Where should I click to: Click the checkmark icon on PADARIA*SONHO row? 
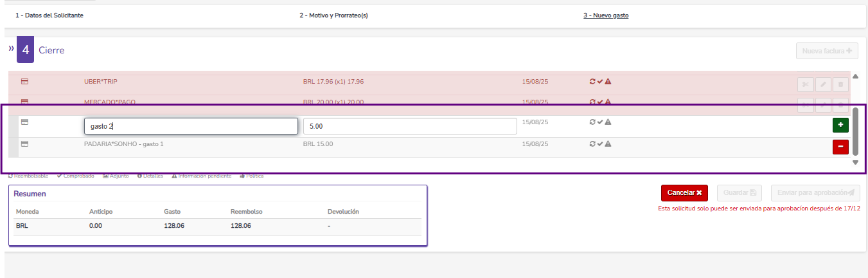[600, 144]
